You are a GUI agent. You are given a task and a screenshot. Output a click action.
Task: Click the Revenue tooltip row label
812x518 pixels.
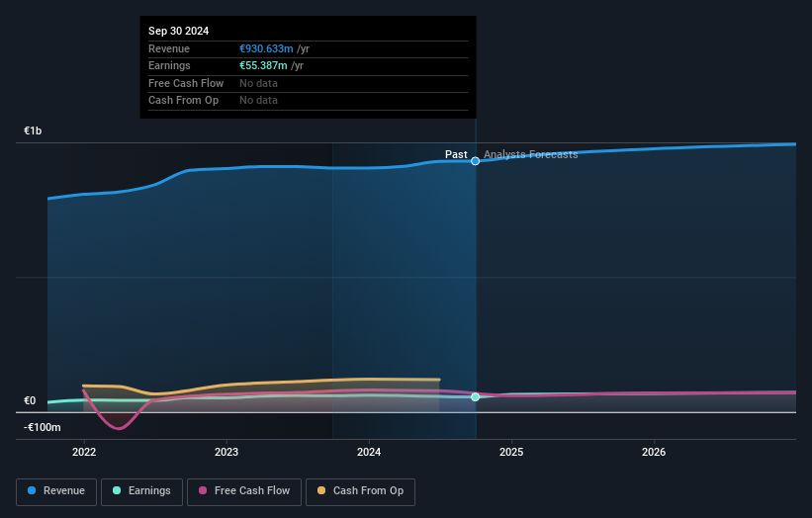(169, 48)
